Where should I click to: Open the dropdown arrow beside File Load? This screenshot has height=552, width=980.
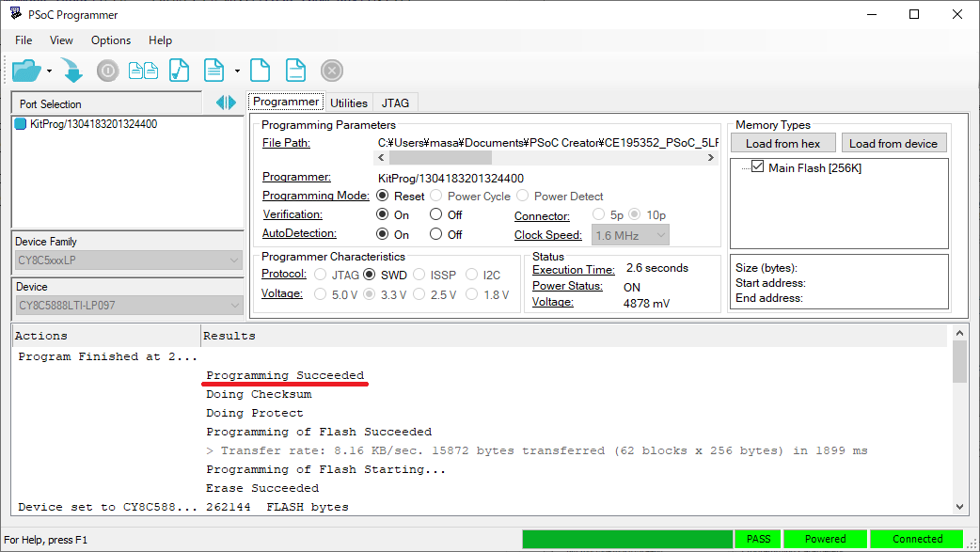49,71
